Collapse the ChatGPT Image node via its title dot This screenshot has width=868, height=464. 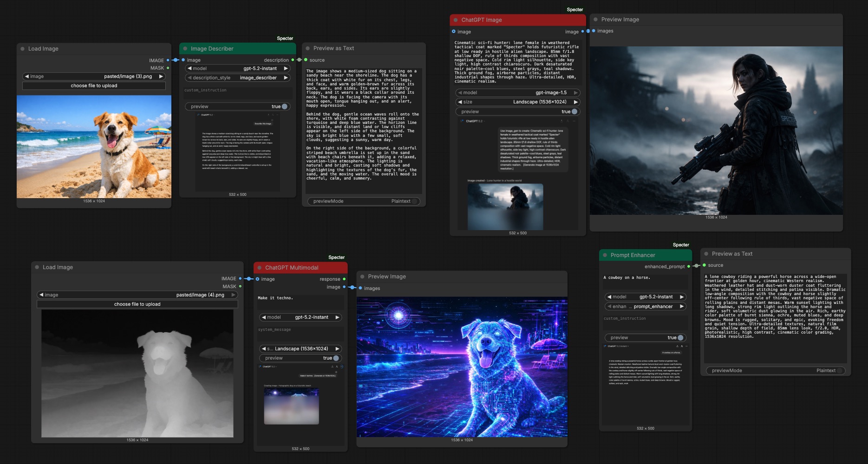tap(456, 20)
